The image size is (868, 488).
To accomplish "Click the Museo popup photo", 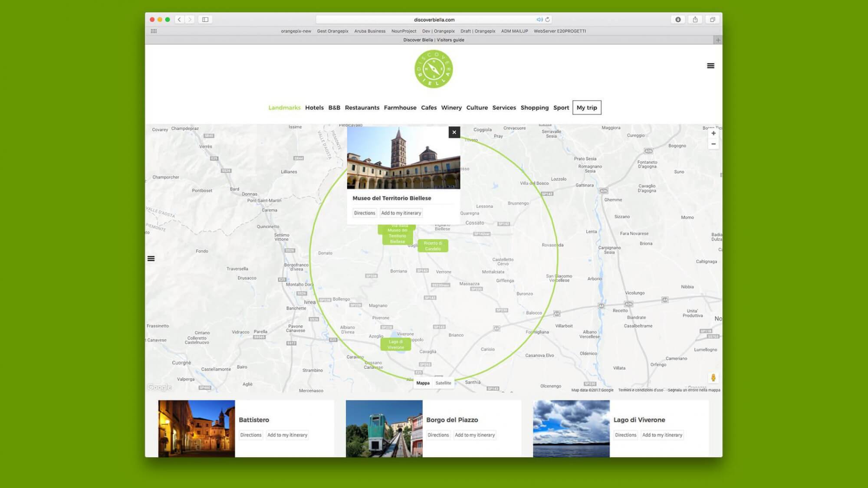I will click(x=404, y=157).
